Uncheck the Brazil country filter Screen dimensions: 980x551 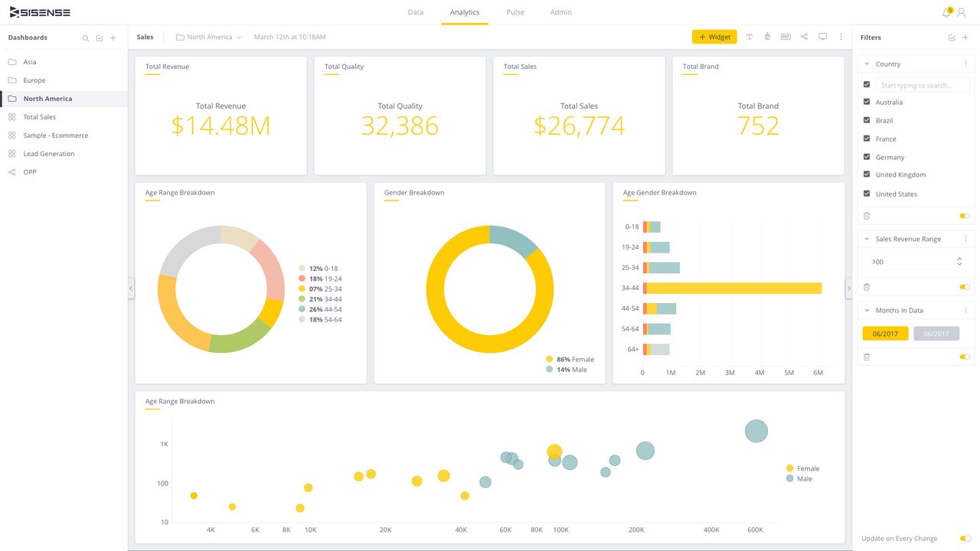867,120
